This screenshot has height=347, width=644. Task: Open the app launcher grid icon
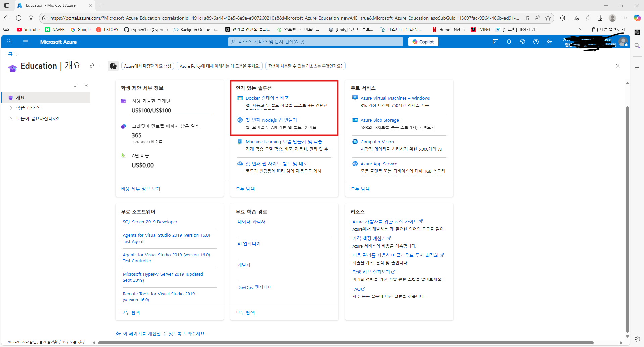9,42
